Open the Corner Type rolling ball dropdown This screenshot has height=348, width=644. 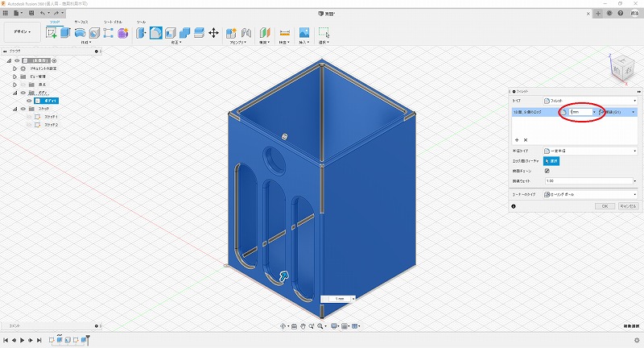591,194
